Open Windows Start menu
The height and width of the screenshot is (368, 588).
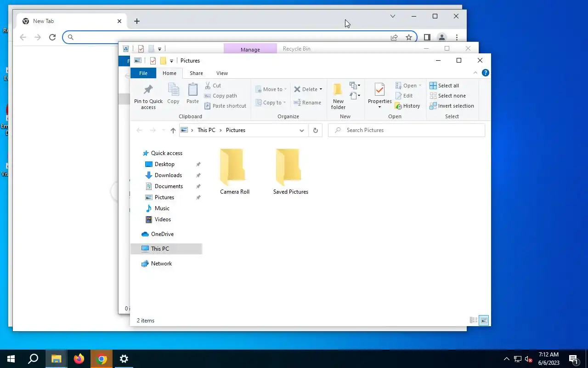[11, 359]
